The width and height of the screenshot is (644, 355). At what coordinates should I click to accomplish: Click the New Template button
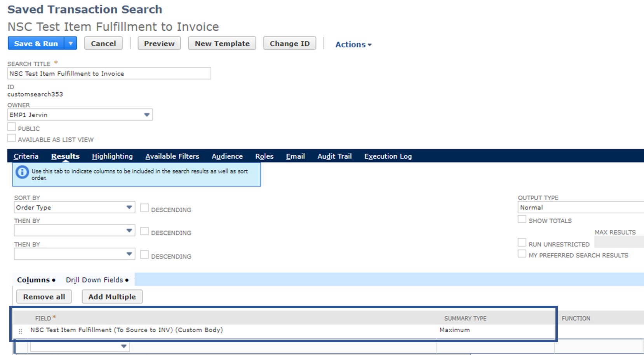[222, 43]
